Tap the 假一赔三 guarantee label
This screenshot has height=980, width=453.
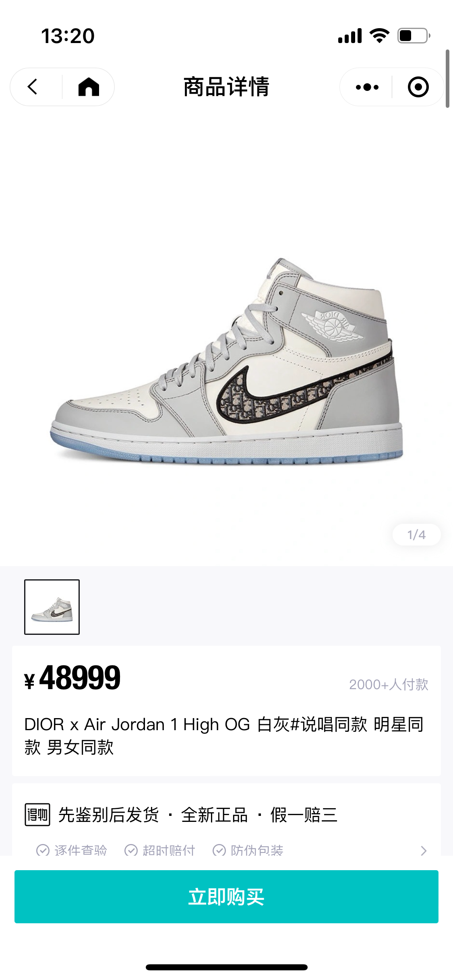pyautogui.click(x=304, y=815)
